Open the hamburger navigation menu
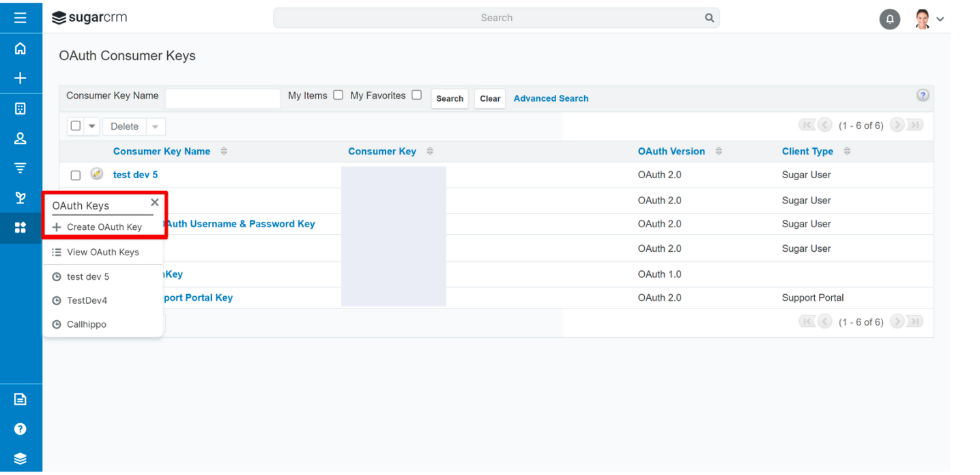Image resolution: width=980 pixels, height=475 pixels. 20,17
